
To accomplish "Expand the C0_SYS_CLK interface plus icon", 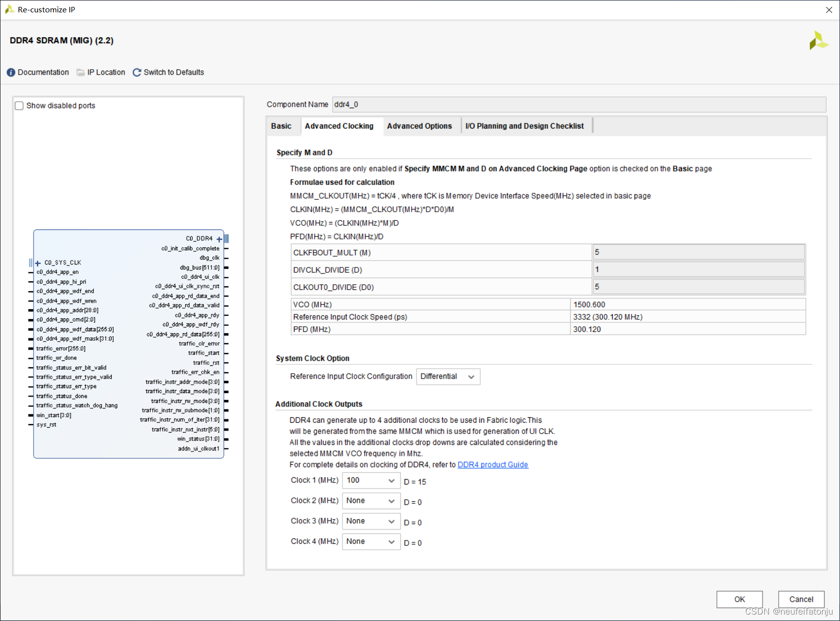I will (x=38, y=263).
